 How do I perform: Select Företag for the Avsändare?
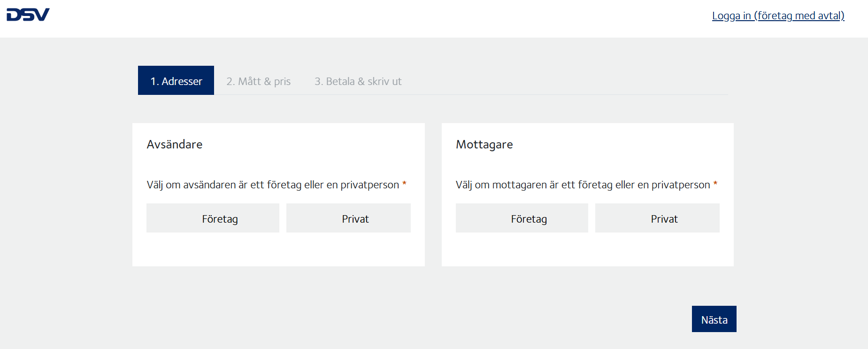(213, 218)
